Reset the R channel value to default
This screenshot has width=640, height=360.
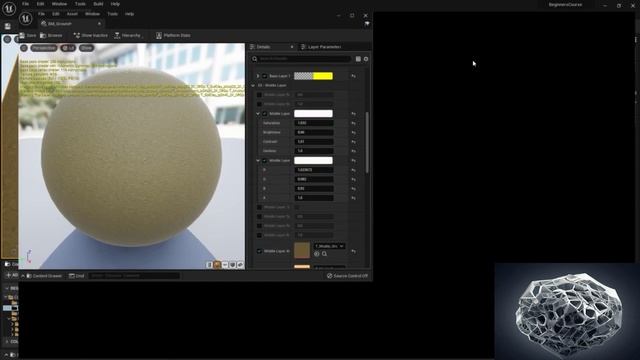click(353, 170)
